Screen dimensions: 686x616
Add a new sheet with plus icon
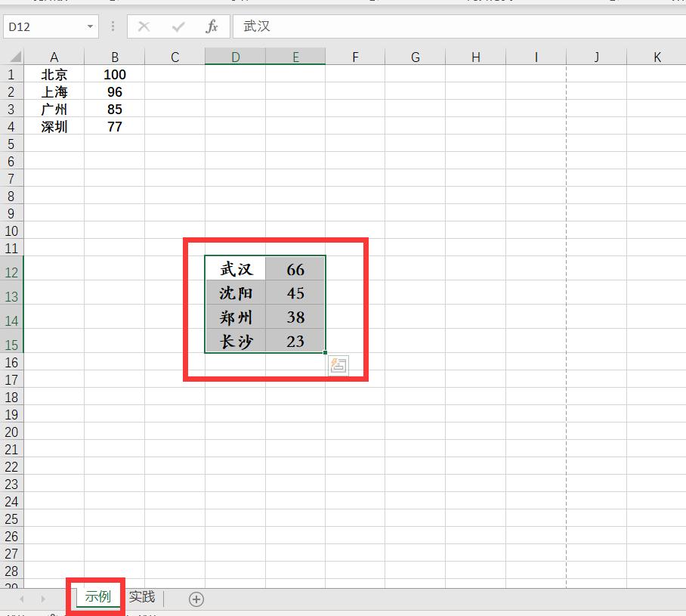pyautogui.click(x=196, y=599)
